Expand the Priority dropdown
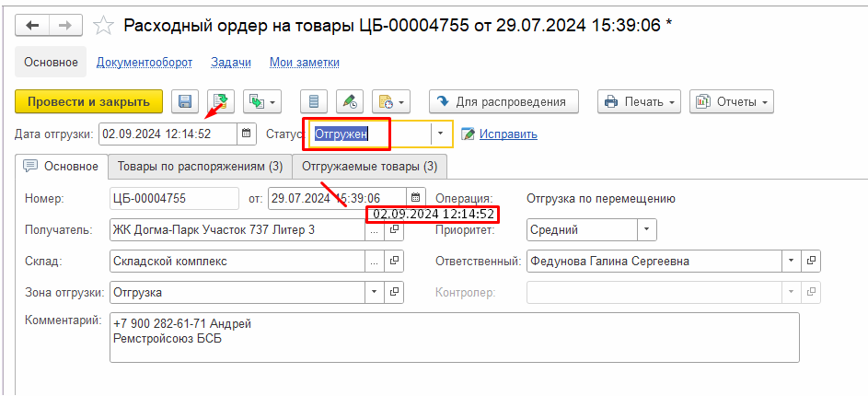 click(x=647, y=230)
